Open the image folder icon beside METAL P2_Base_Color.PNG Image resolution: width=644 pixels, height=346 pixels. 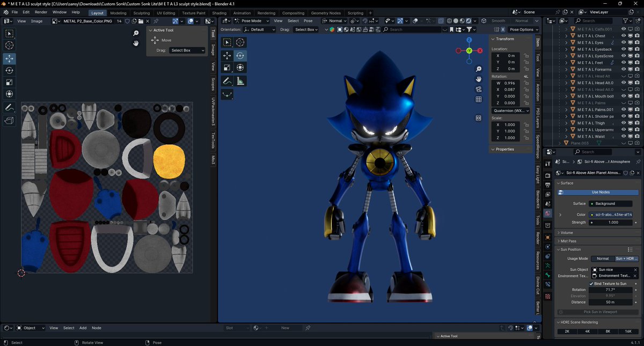pos(141,21)
